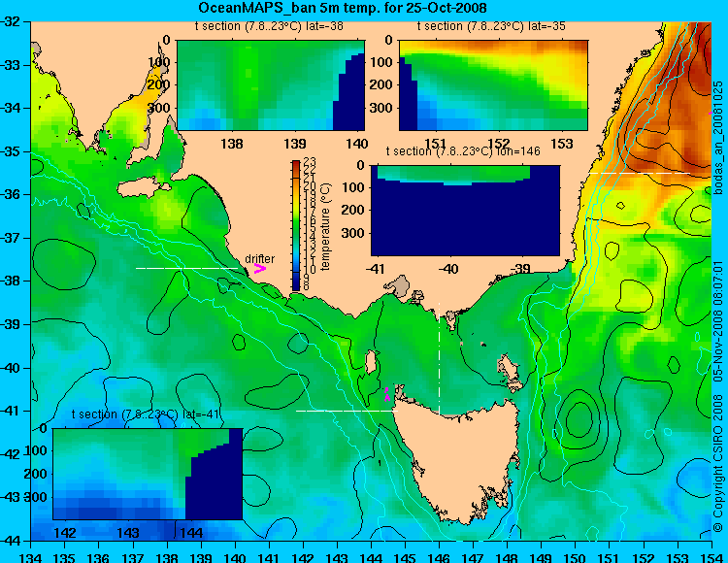The height and width of the screenshot is (563, 728).
Task: Click the '-40' axis label in the lon=146 inset
Action: (447, 269)
